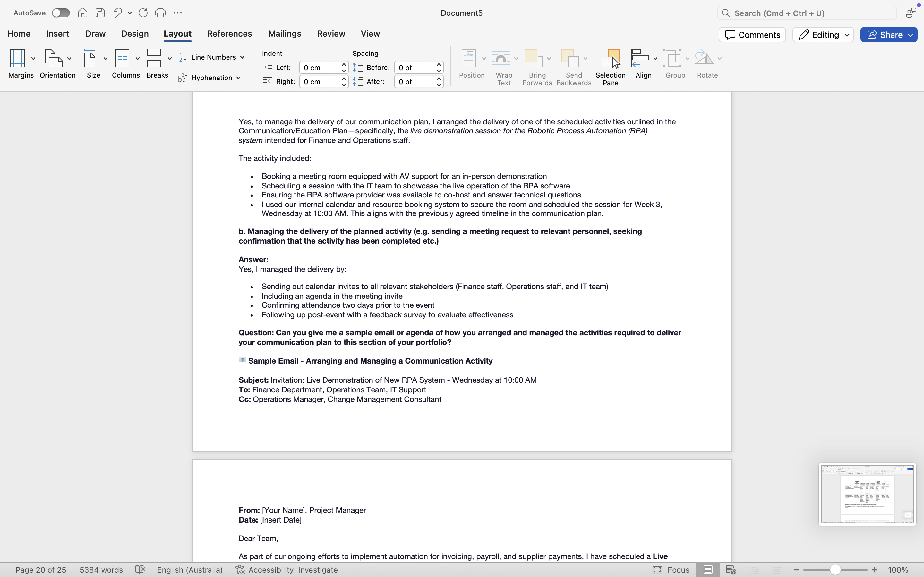Click the Print icon in the title bar
The height and width of the screenshot is (577, 924).
160,13
